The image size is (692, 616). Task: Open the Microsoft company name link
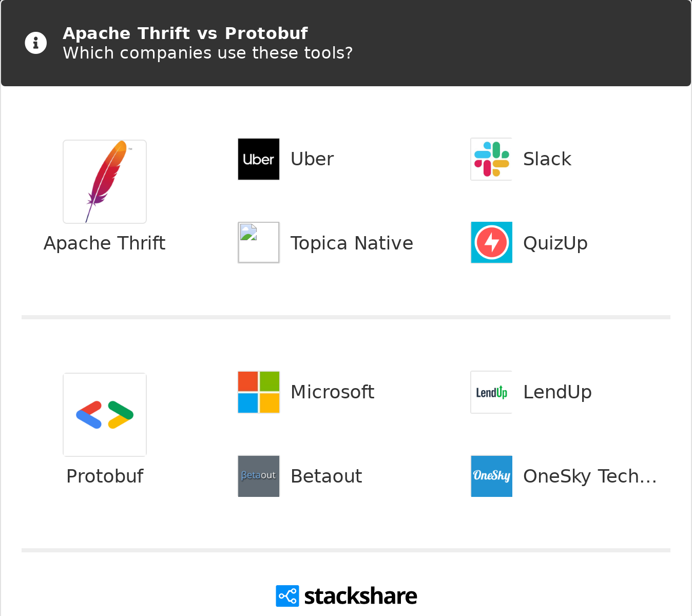[x=332, y=392]
